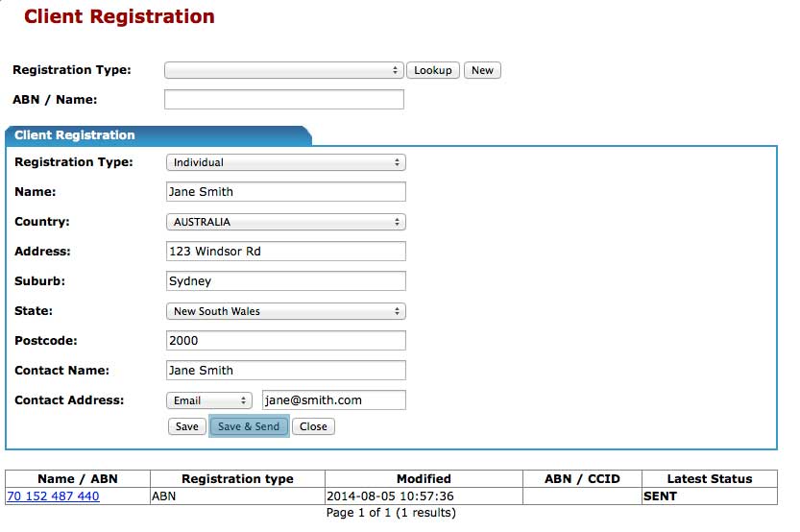Image resolution: width=800 pixels, height=532 pixels.
Task: Click the New button
Action: tap(482, 70)
